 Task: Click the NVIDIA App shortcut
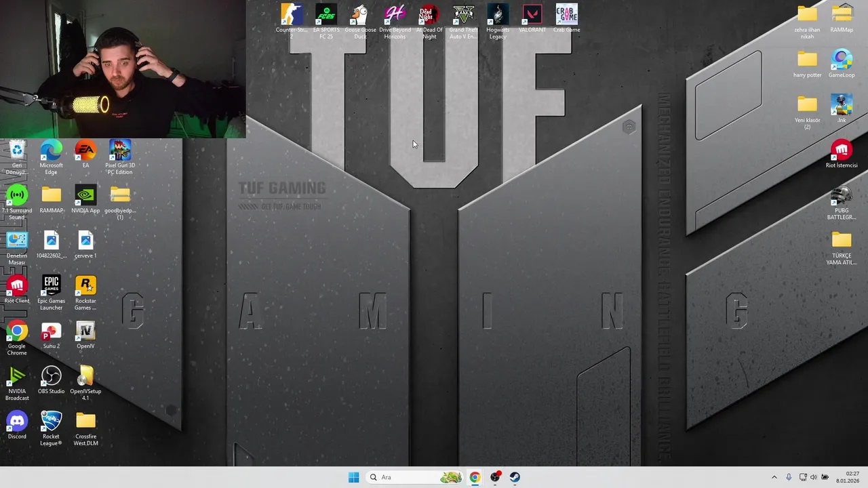[x=85, y=195]
